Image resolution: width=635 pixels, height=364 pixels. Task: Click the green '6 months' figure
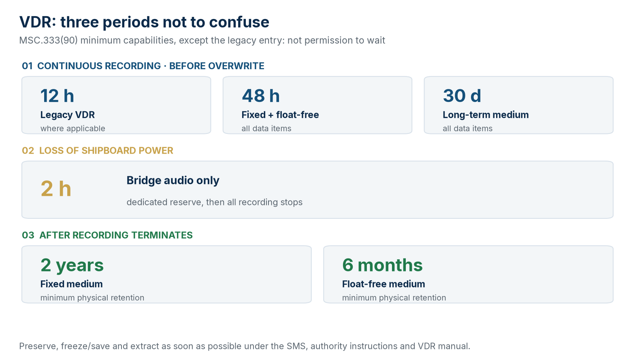click(382, 265)
